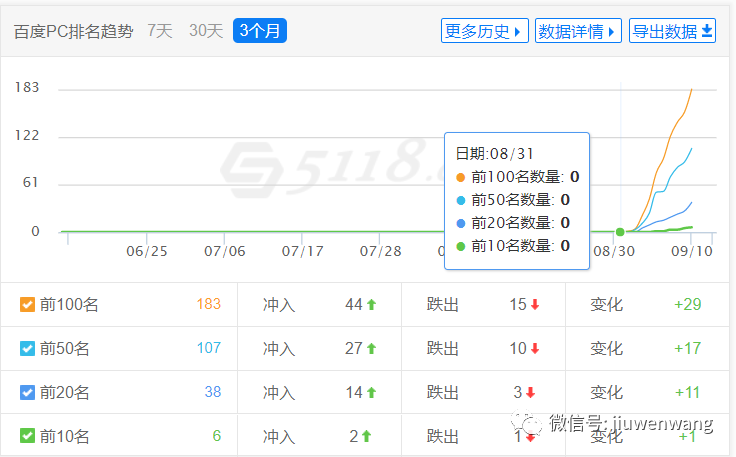Screen dimensions: 736x457
Task: Click 跌出 label in 前50名 row
Action: coord(443,349)
